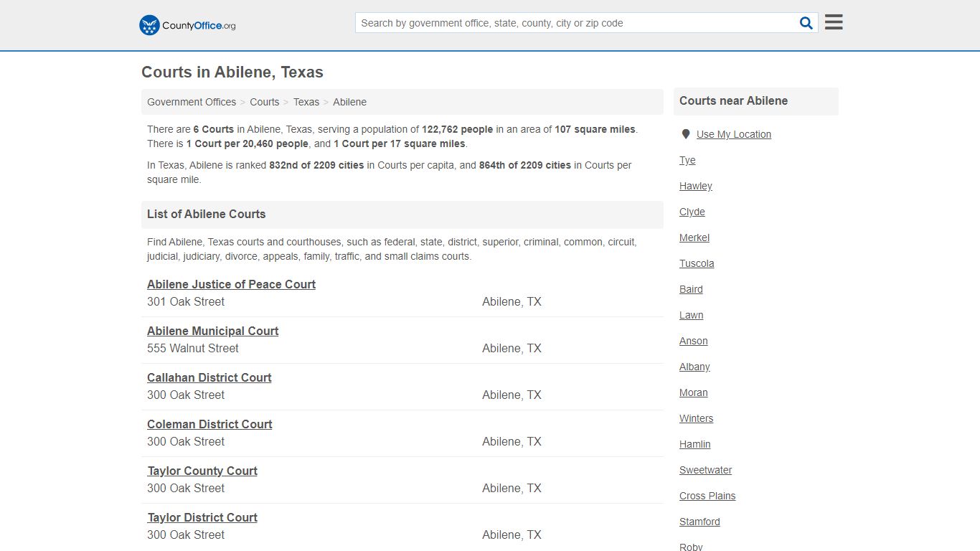Open Abilene breadcrumb link
The height and width of the screenshot is (551, 980).
(x=349, y=102)
